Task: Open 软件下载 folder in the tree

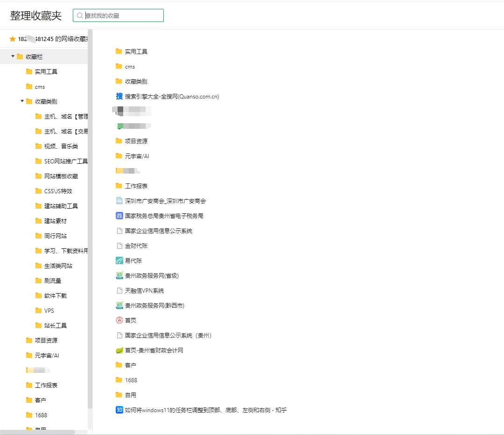Action: click(x=55, y=295)
